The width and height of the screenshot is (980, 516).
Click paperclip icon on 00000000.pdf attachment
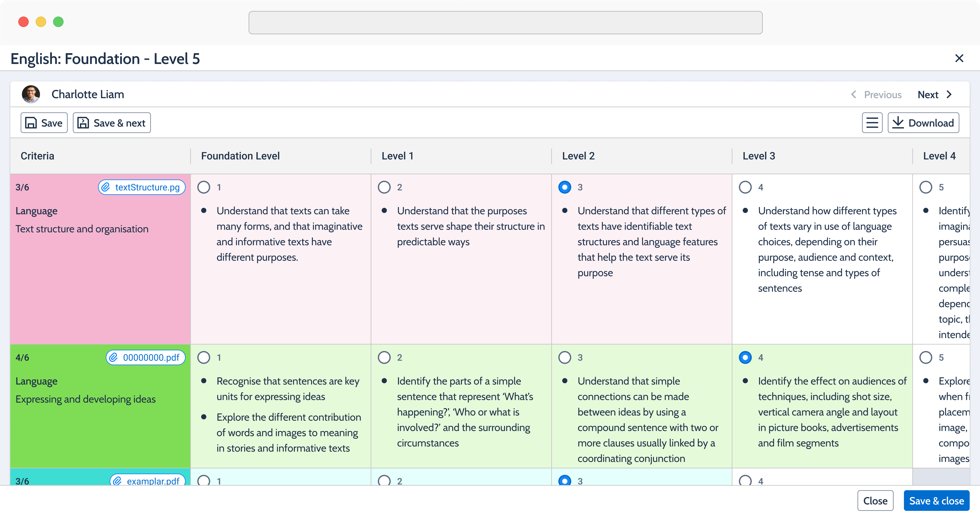click(113, 357)
